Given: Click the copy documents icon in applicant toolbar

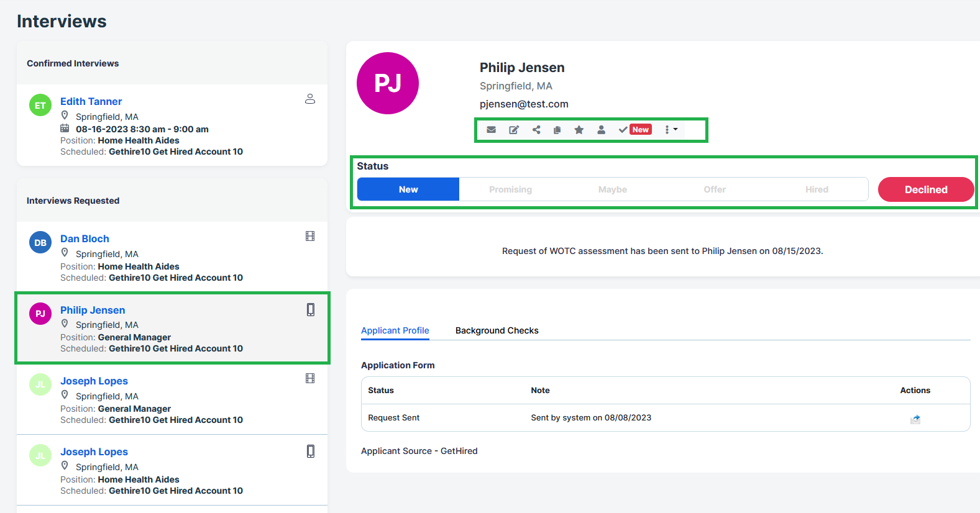Looking at the screenshot, I should tap(557, 130).
